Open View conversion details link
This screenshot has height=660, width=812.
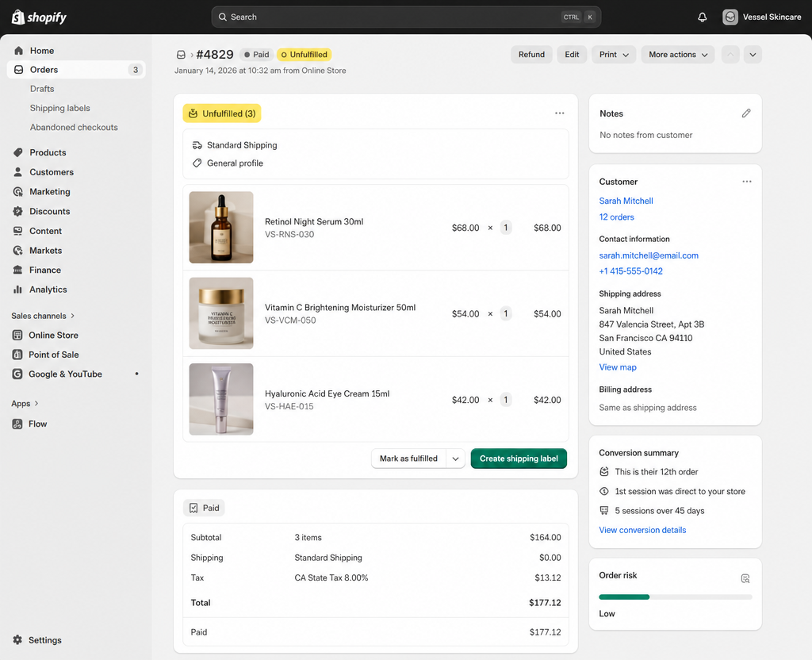click(x=642, y=530)
